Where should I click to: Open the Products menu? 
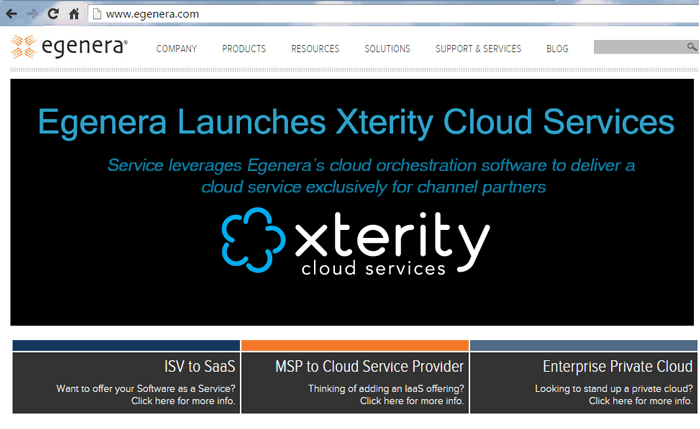coord(244,49)
